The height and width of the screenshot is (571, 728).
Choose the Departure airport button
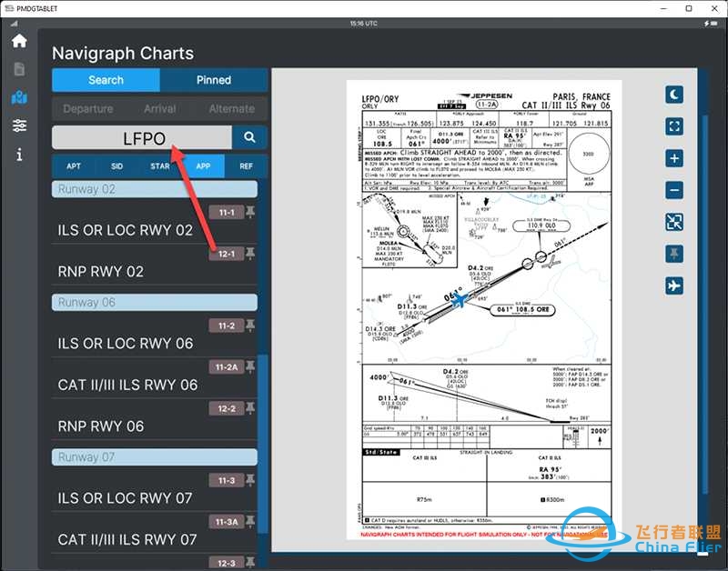pos(88,109)
